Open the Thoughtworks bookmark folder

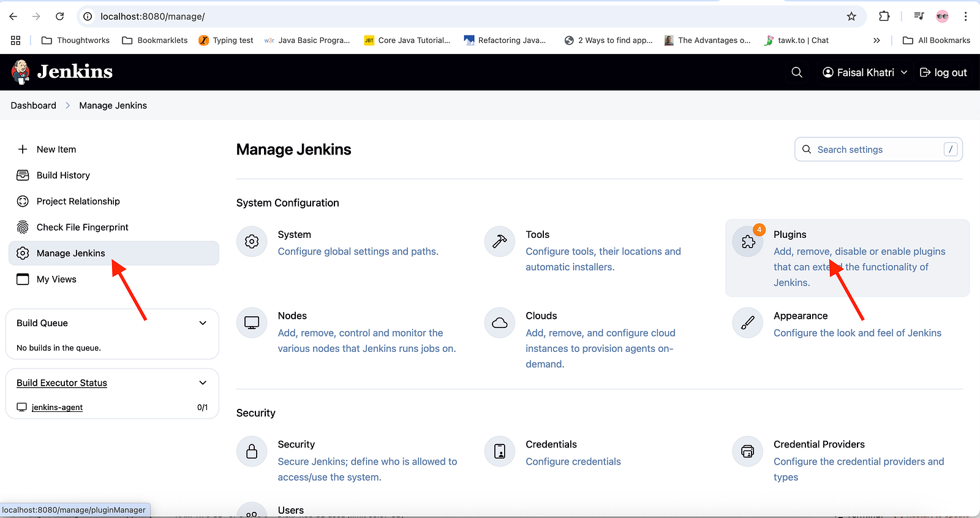[x=75, y=40]
